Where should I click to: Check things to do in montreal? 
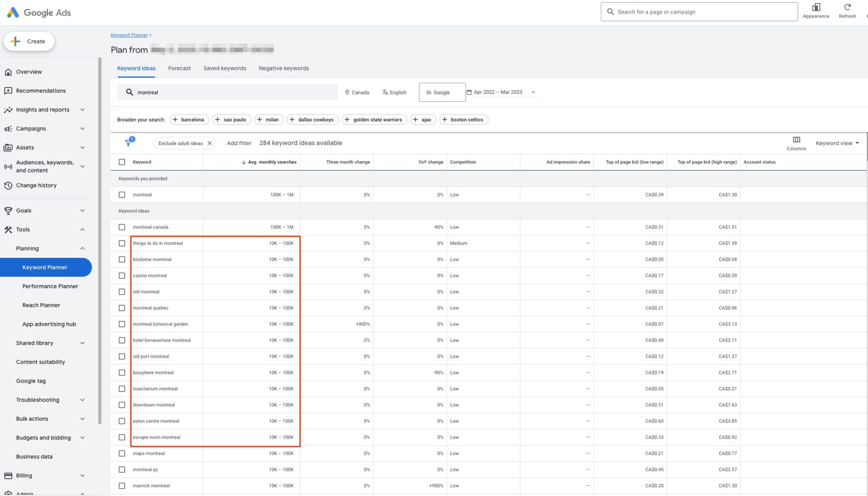click(122, 243)
